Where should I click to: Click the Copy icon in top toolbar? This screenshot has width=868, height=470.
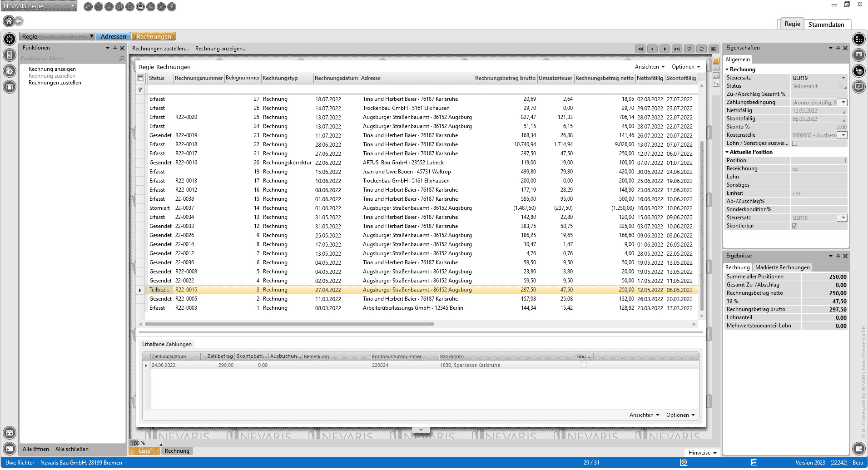coord(119,7)
